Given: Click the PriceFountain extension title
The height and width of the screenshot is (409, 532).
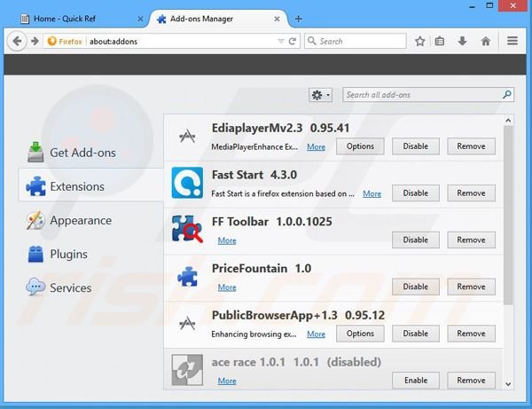Looking at the screenshot, I should [x=249, y=268].
